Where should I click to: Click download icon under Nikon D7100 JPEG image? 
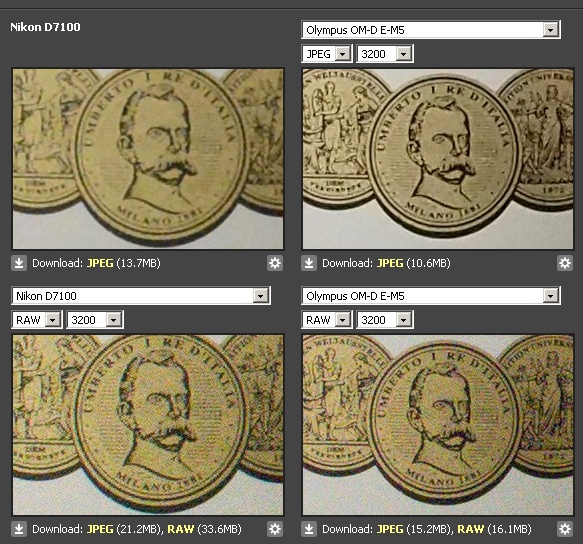(x=19, y=263)
